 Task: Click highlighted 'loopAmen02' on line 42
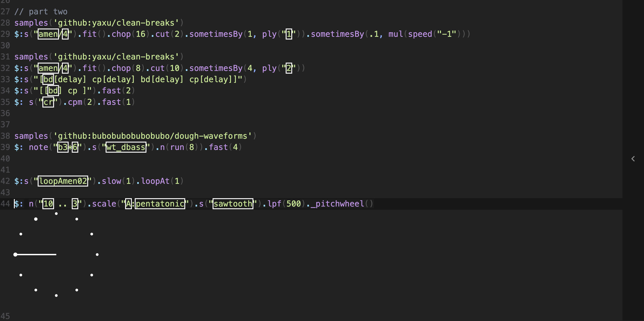(x=63, y=181)
